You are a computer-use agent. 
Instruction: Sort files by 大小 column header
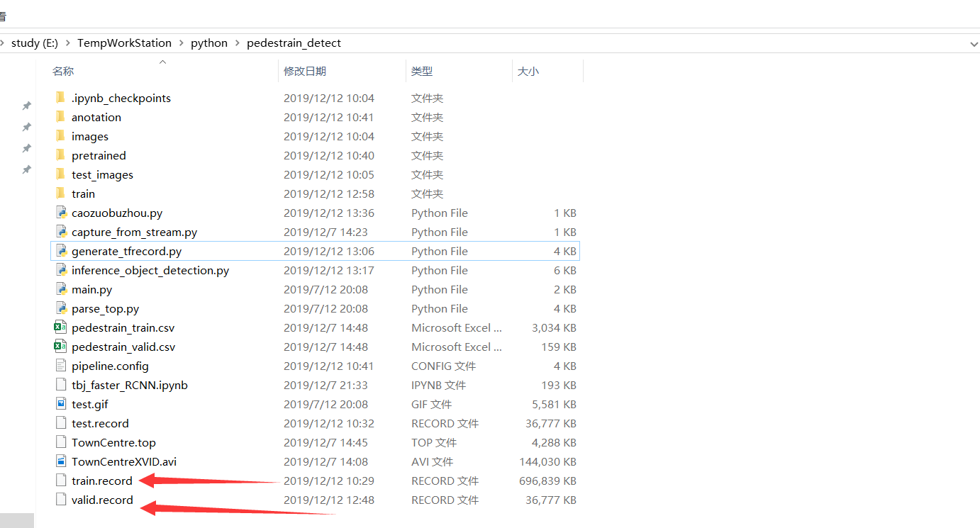coord(528,71)
